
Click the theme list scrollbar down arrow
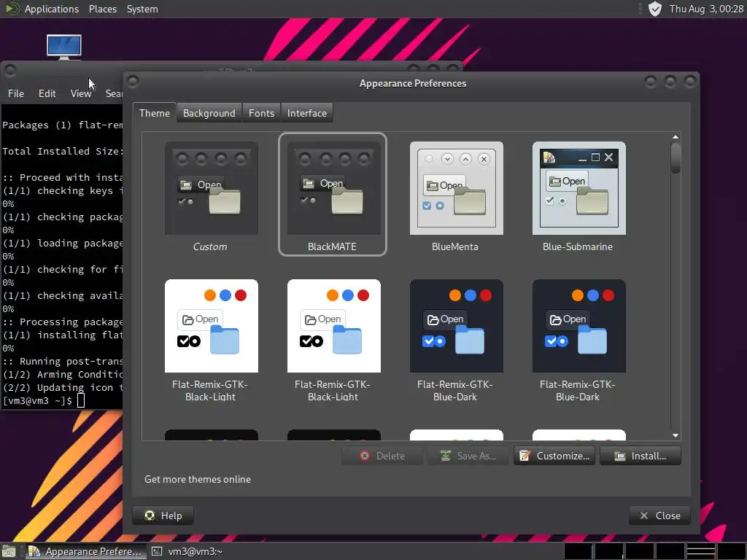[x=675, y=435]
